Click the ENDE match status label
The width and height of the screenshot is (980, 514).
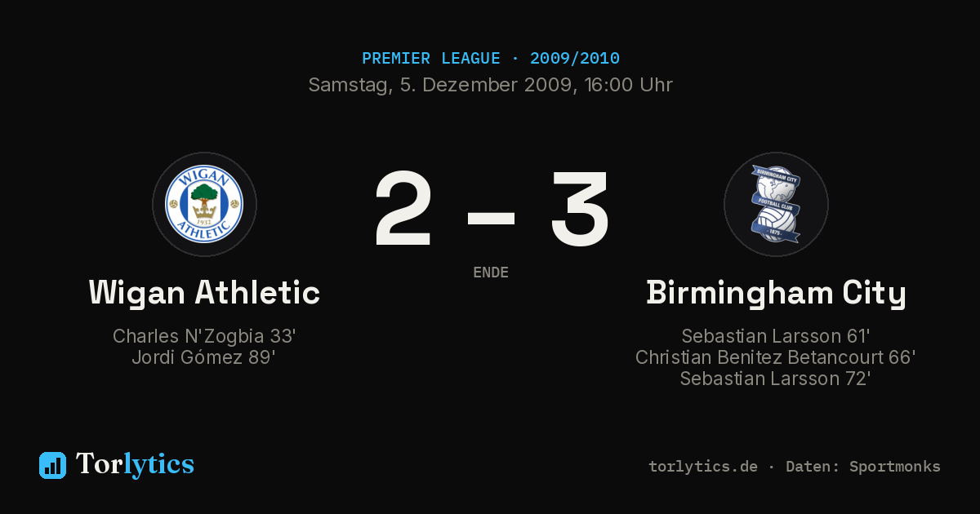(491, 273)
